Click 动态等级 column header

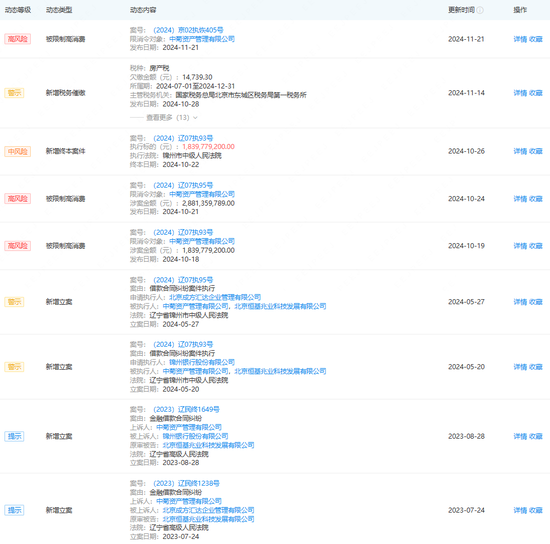pos(18,10)
